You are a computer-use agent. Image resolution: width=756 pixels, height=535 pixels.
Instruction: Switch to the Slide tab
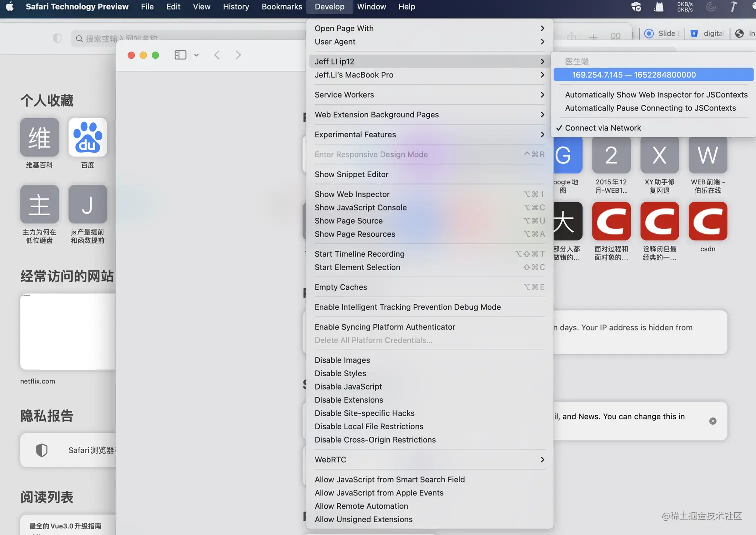(661, 33)
